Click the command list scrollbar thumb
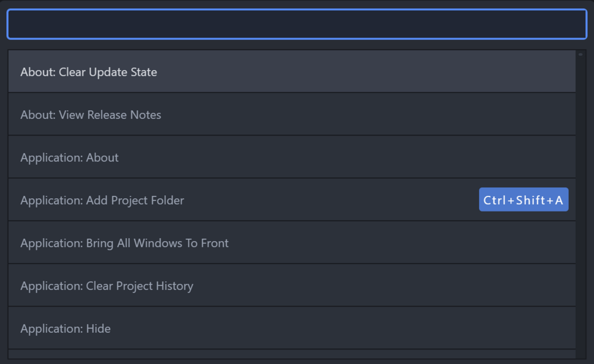The height and width of the screenshot is (364, 594). [x=581, y=54]
